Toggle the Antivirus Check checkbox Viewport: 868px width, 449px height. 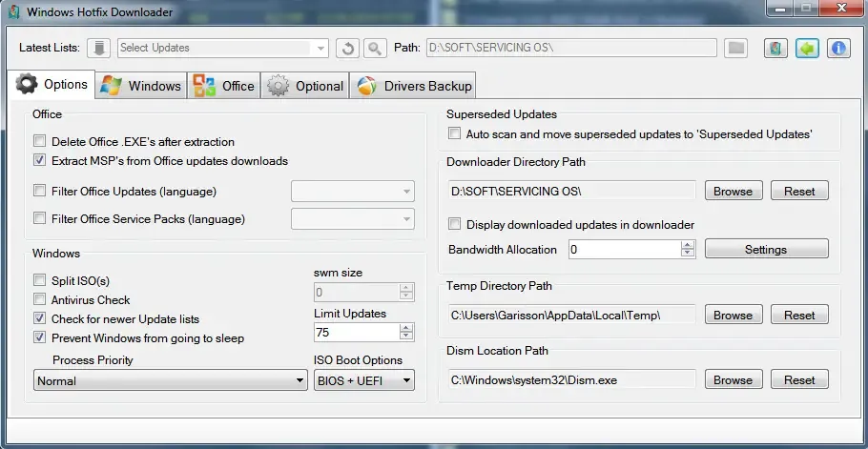tap(39, 299)
